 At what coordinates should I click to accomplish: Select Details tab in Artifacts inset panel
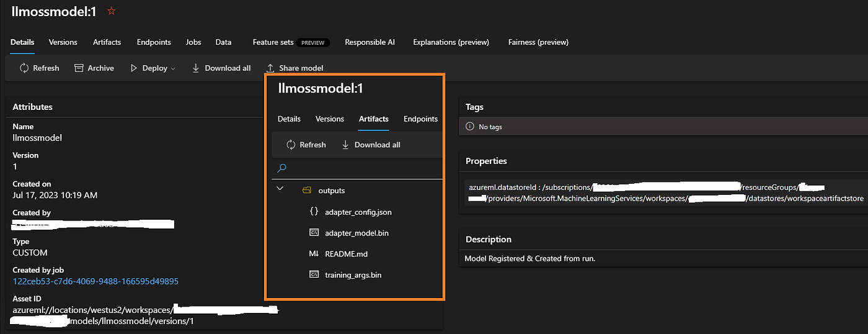(289, 119)
